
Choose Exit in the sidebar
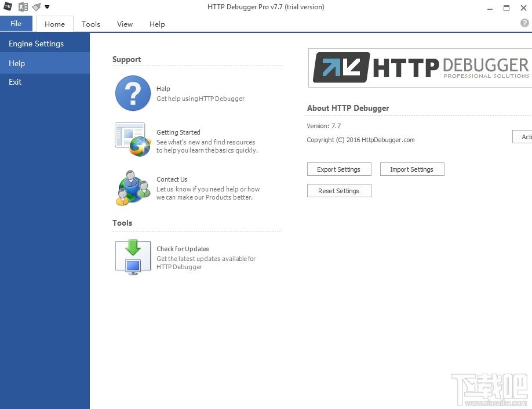click(45, 82)
